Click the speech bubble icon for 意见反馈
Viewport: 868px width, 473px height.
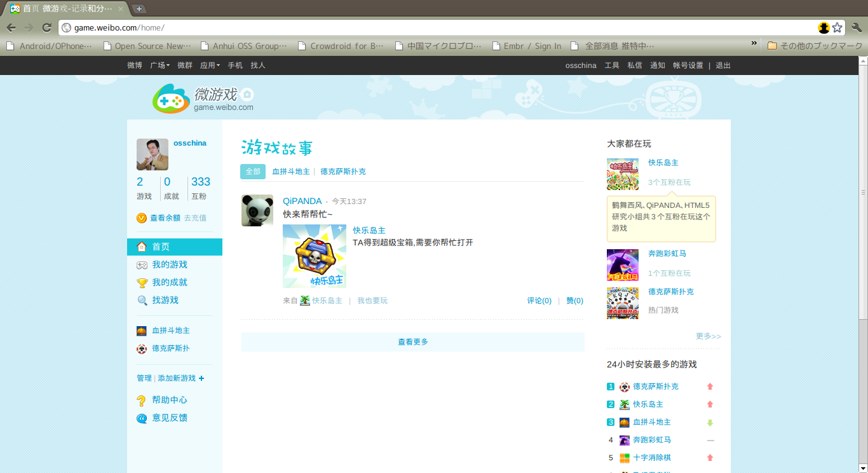(142, 418)
